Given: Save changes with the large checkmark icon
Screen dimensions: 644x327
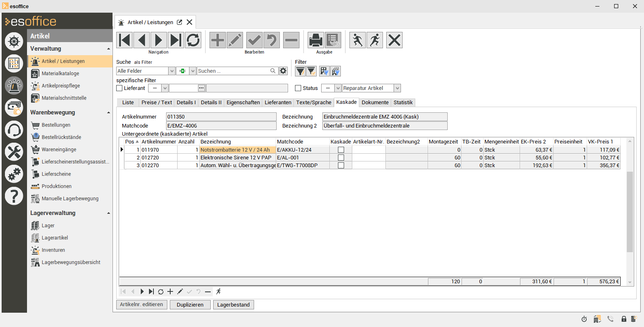Looking at the screenshot, I should point(254,40).
